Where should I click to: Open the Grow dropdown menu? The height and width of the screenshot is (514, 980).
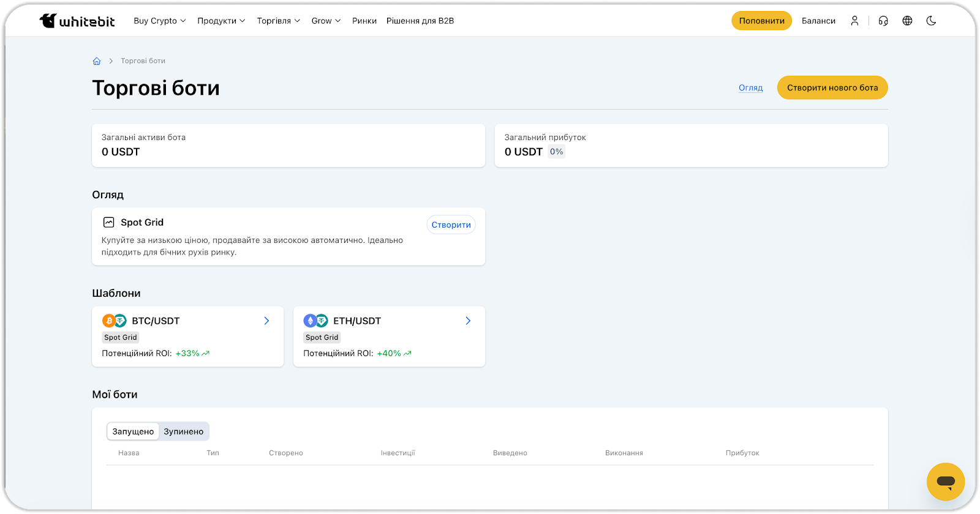(326, 21)
